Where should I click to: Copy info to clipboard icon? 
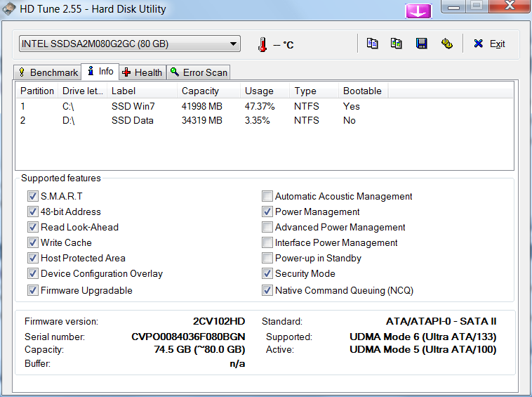(372, 44)
